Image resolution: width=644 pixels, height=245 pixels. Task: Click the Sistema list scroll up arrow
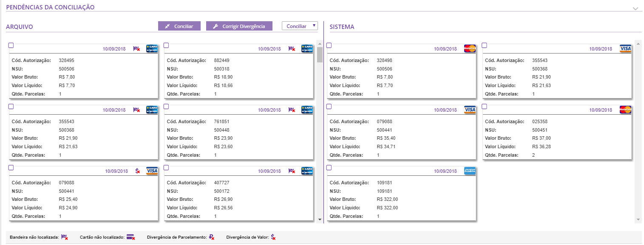(638, 43)
